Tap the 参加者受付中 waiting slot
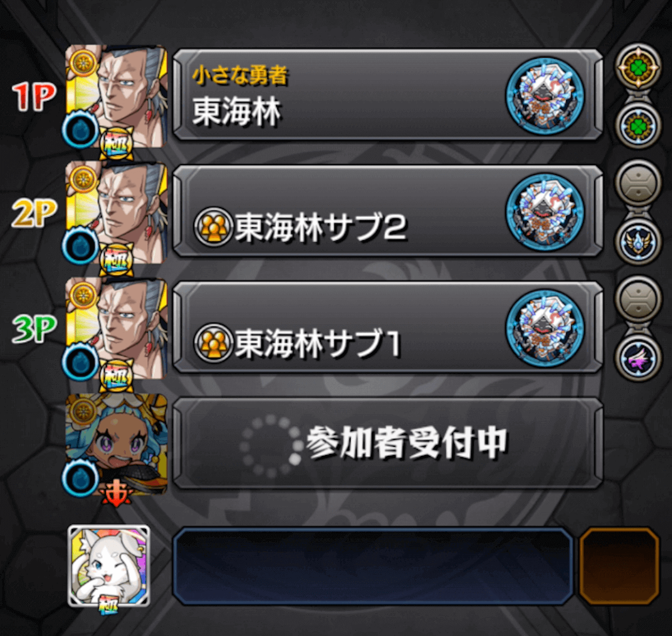Image resolution: width=672 pixels, height=636 pixels. 388,444
